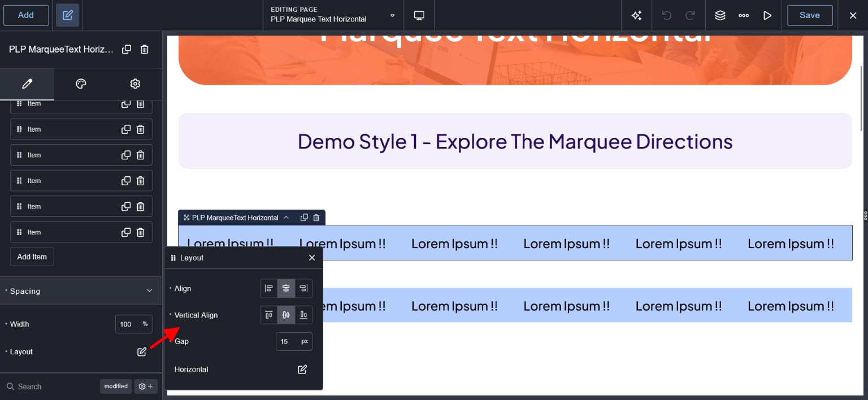Switch to the gear settings tab
The image size is (868, 400).
(135, 84)
